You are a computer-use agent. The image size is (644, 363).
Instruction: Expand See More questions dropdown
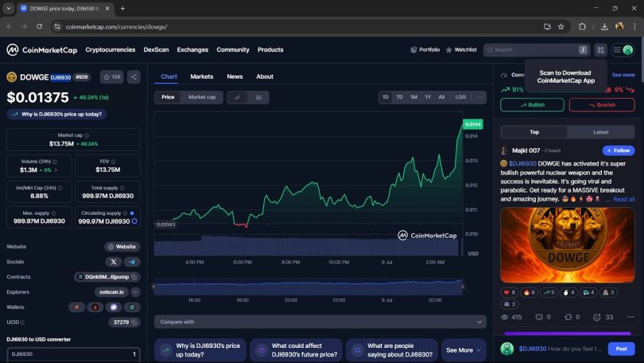(x=464, y=350)
